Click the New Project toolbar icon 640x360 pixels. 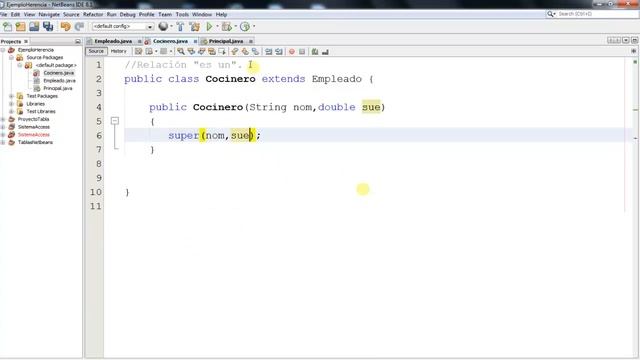[20, 27]
